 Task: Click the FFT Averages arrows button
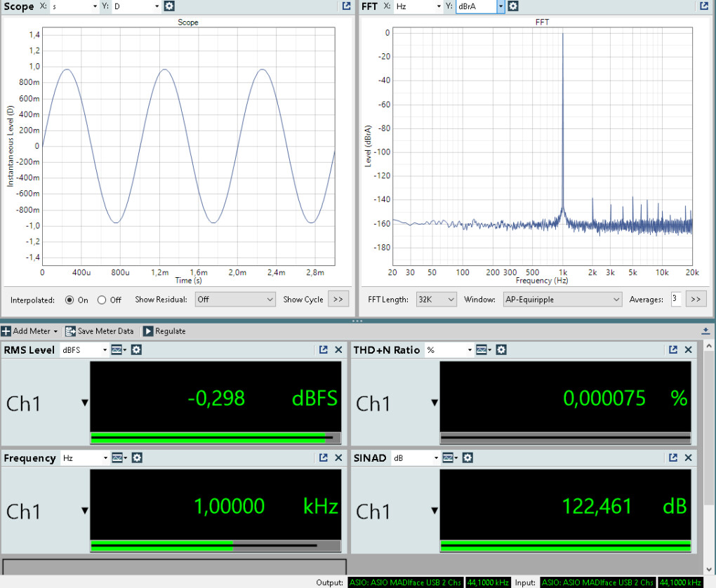[x=696, y=300]
